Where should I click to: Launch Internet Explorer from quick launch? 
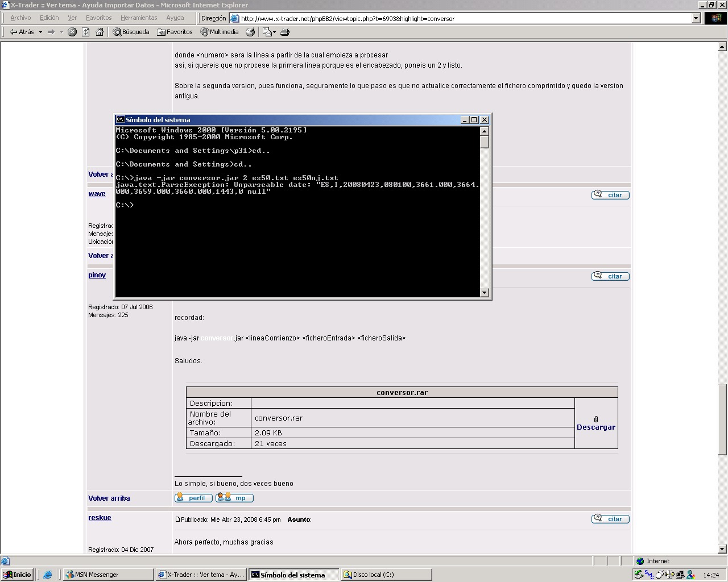click(x=48, y=575)
